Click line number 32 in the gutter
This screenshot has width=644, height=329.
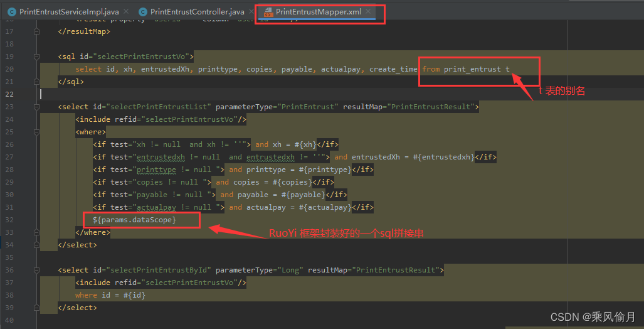click(x=9, y=220)
